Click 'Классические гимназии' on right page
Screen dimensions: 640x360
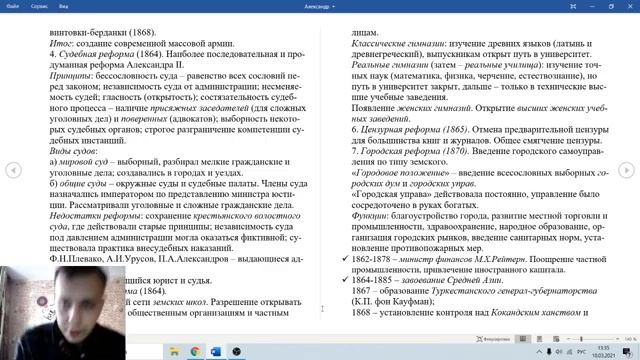pyautogui.click(x=398, y=43)
